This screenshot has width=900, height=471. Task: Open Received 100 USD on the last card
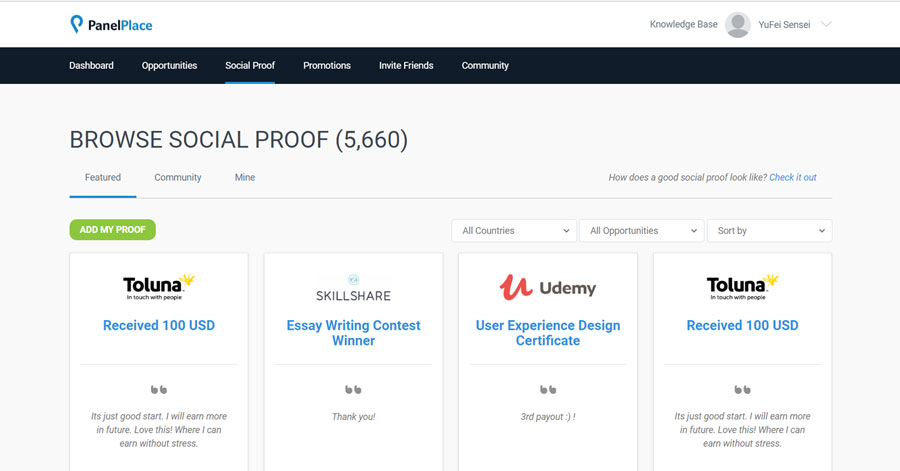pyautogui.click(x=742, y=325)
